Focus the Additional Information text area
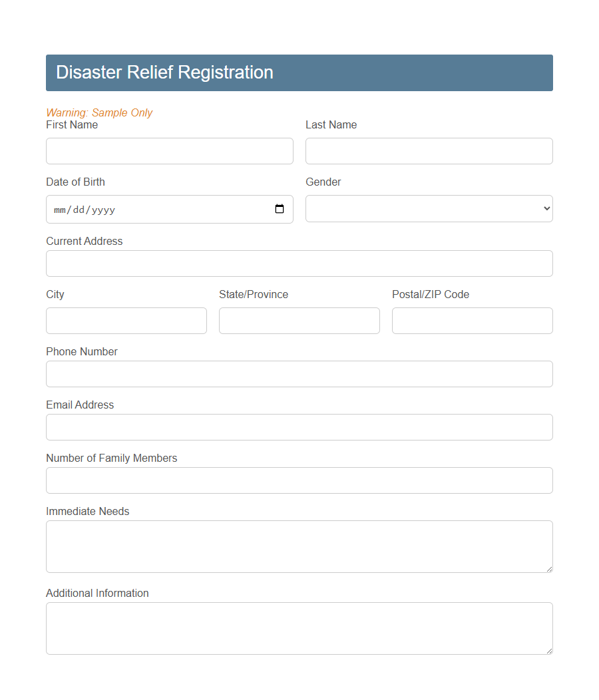This screenshot has width=599, height=700. click(299, 626)
